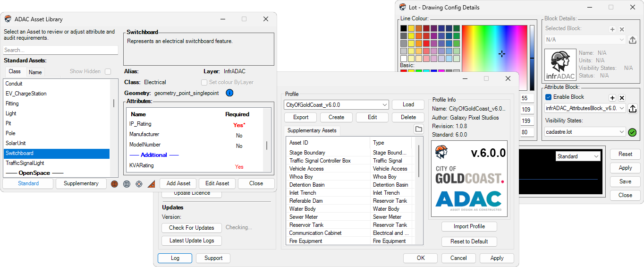
Task: Select the Supplementary assets toggle button
Action: (81, 183)
